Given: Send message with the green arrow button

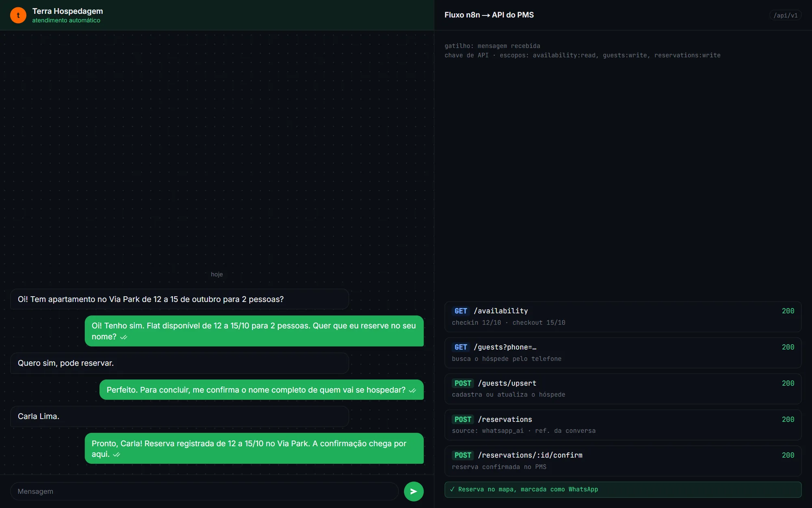Looking at the screenshot, I should (x=414, y=491).
